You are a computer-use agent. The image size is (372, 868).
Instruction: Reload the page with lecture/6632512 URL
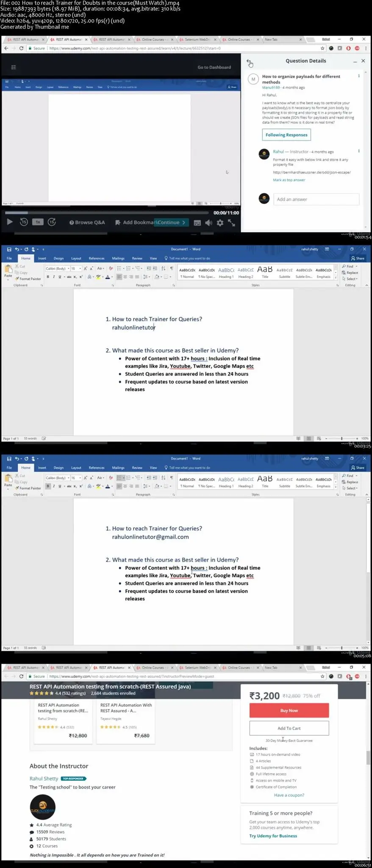click(21, 48)
